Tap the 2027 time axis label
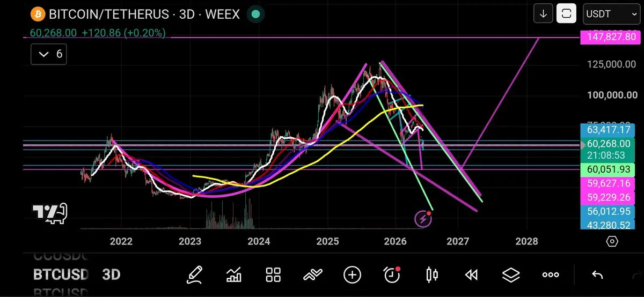Viewport: 644px width, 297px height. (x=458, y=241)
